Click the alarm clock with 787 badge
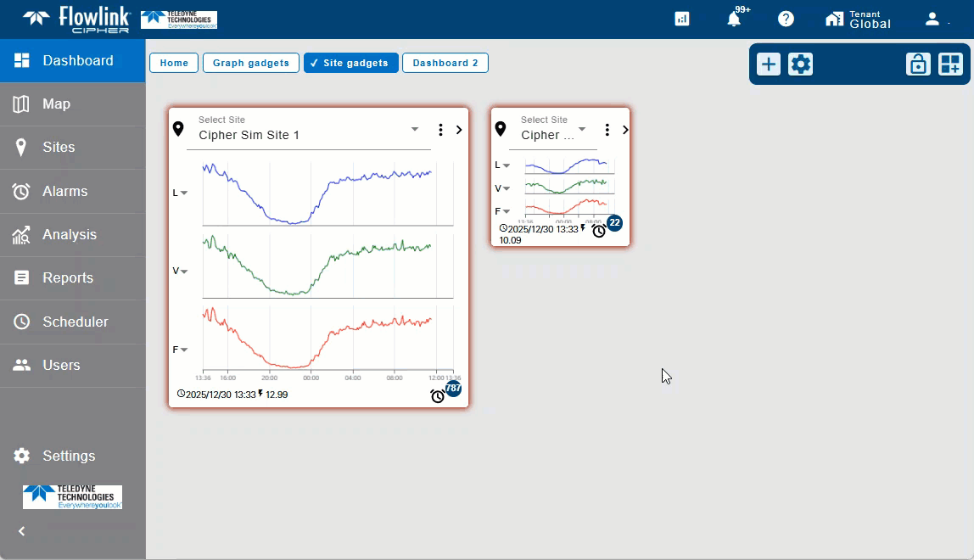 click(438, 395)
